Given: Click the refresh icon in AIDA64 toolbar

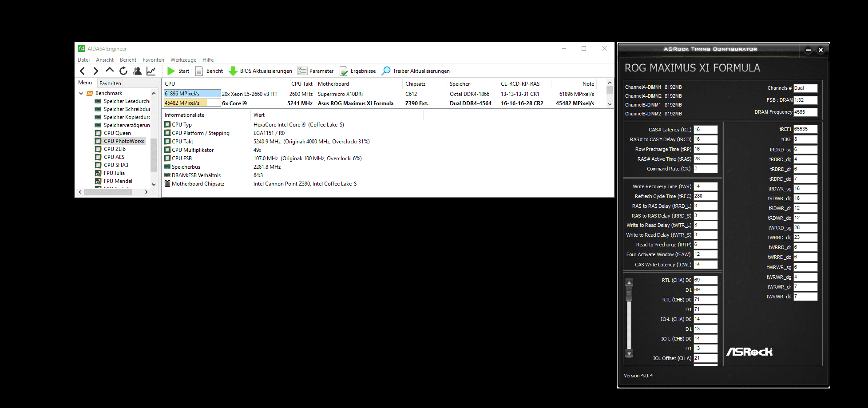Looking at the screenshot, I should (123, 71).
